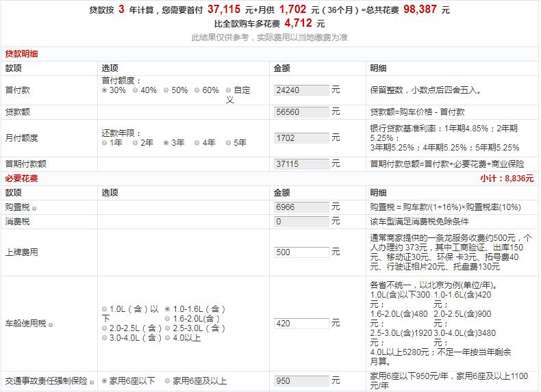
Task: Select the 40% down payment option
Action: 136,90
